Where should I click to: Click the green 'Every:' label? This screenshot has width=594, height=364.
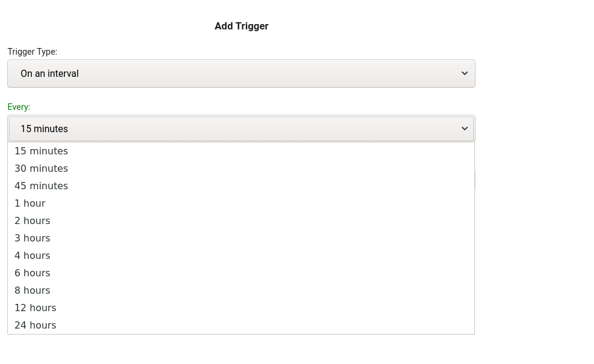click(x=19, y=107)
